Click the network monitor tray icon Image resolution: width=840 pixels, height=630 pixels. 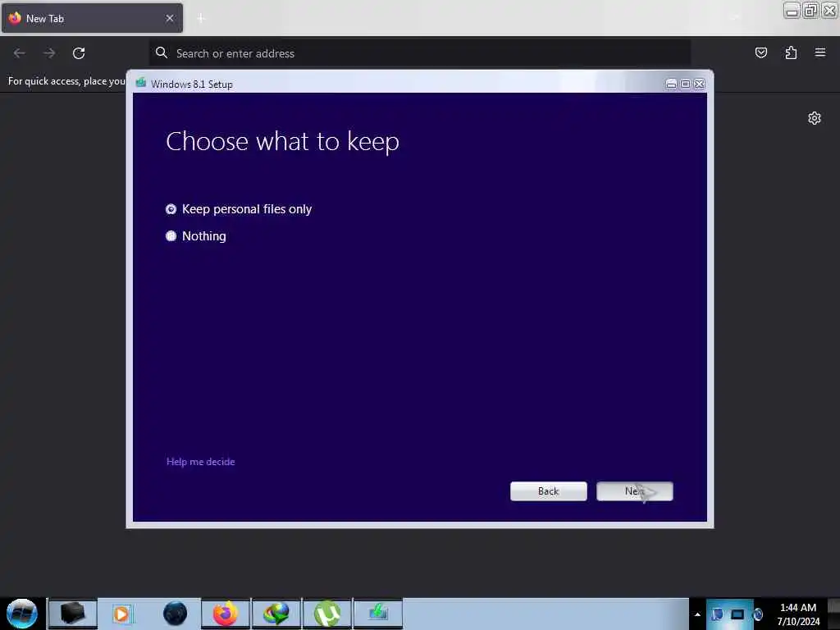[737, 614]
